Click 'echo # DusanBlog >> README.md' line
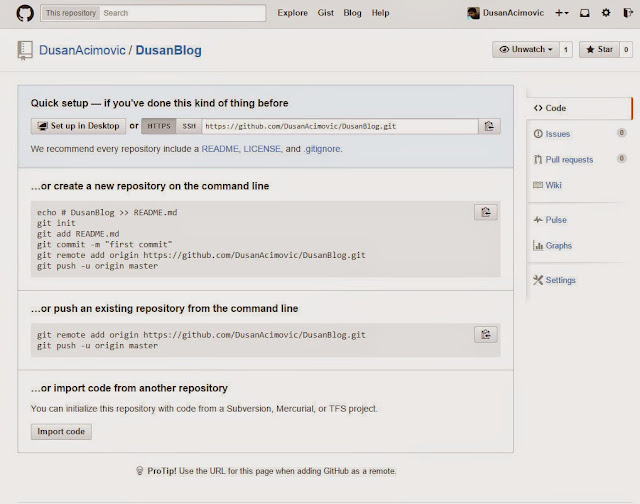This screenshot has width=640, height=504. click(107, 213)
